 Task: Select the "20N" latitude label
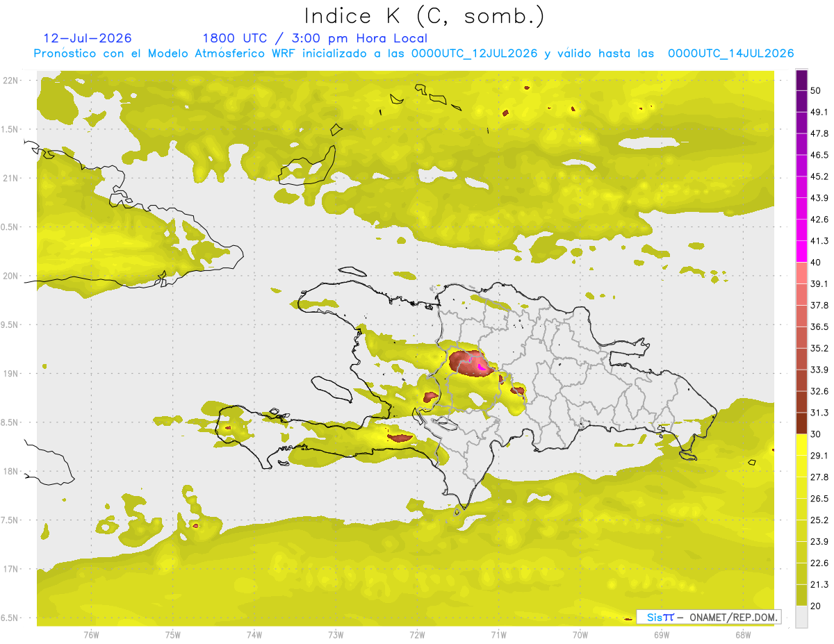12,276
